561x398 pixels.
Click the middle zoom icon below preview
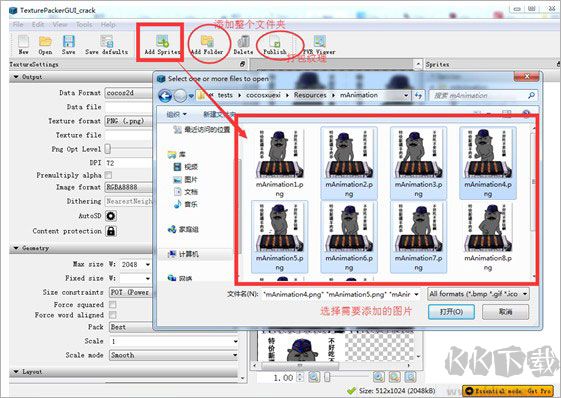pyautogui.click(x=394, y=377)
